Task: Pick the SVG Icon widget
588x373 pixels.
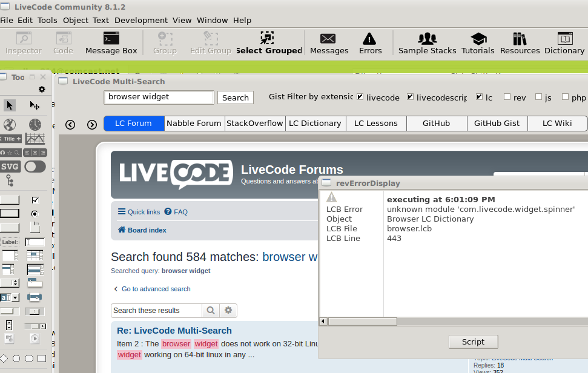Action: [x=10, y=167]
